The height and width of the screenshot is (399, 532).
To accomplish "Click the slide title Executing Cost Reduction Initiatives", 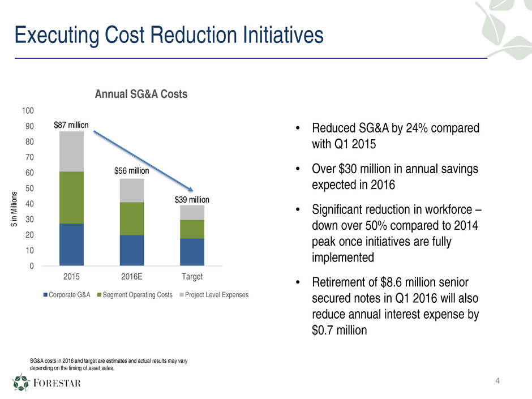I will coord(169,35).
